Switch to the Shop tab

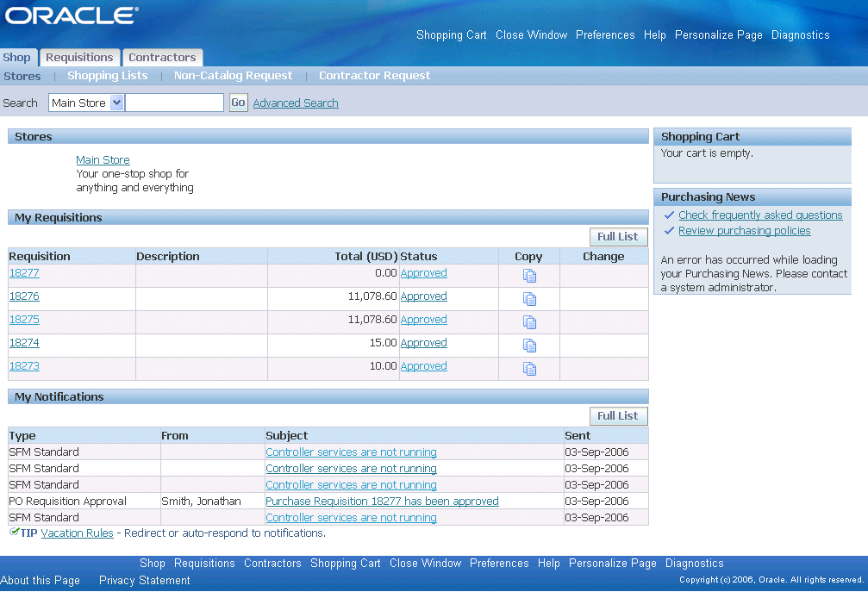tap(16, 58)
